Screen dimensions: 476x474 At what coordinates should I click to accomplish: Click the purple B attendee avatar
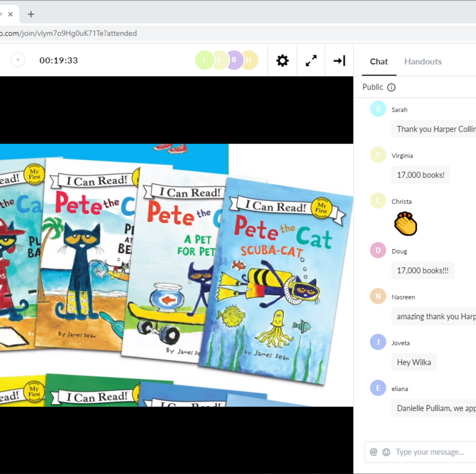[x=235, y=60]
